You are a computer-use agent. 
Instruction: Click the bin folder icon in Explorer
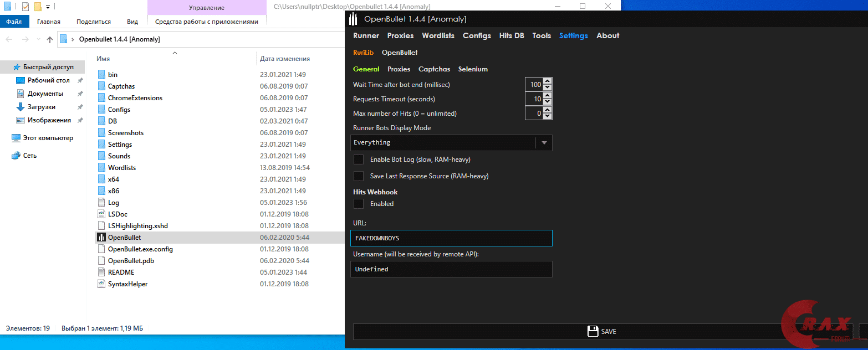pos(101,74)
